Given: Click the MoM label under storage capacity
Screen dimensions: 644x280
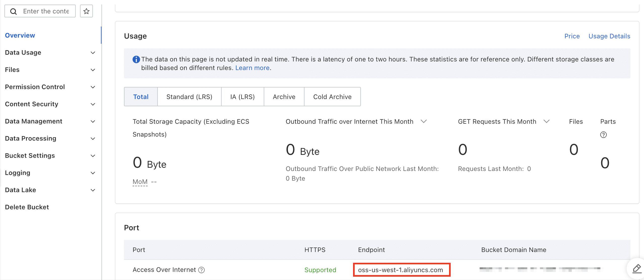Looking at the screenshot, I should tap(140, 181).
